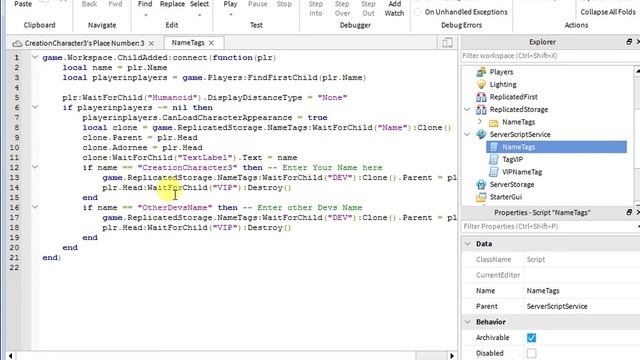Image resolution: width=640 pixels, height=360 pixels.
Task: Open the Replace tool
Action: point(172,4)
